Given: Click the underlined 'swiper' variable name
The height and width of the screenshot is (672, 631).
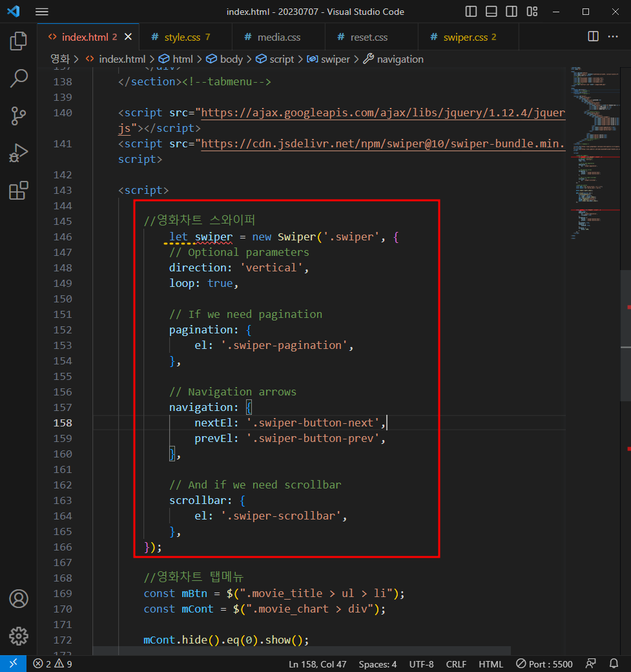Looking at the screenshot, I should pos(214,237).
